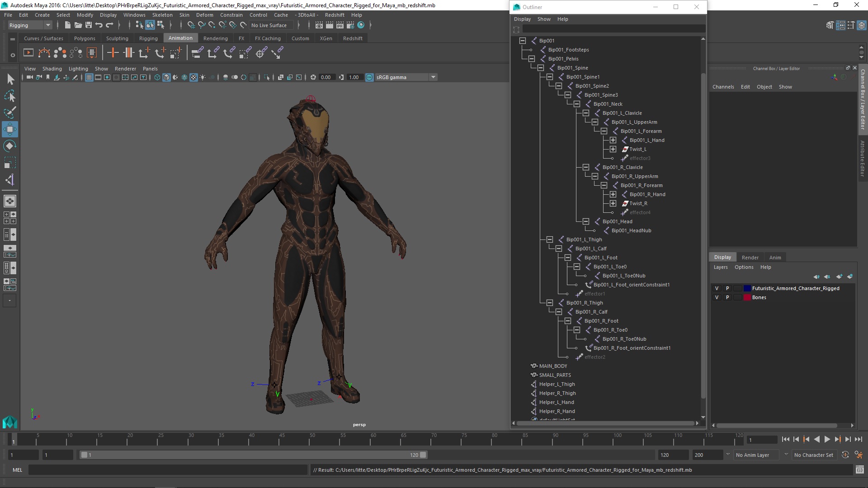The height and width of the screenshot is (488, 868).
Task: Open the Layers menu in Layer Editor
Action: (x=721, y=267)
